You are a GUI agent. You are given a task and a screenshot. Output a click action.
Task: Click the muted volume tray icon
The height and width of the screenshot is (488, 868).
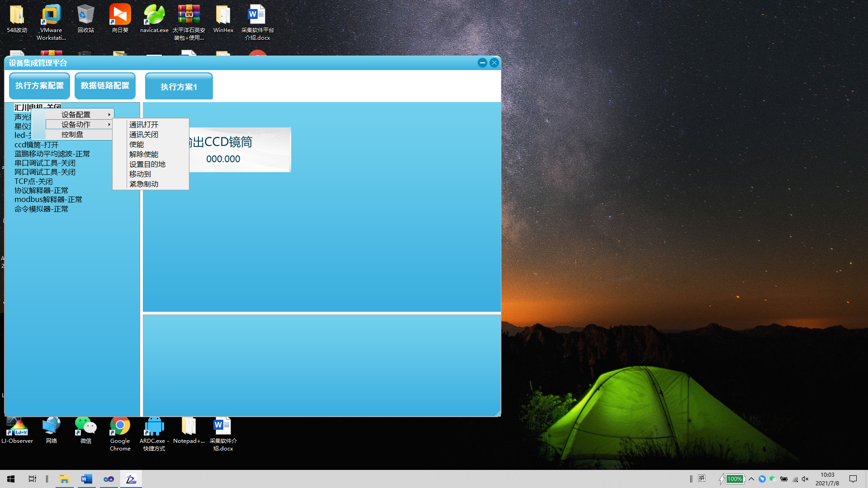pos(805,479)
